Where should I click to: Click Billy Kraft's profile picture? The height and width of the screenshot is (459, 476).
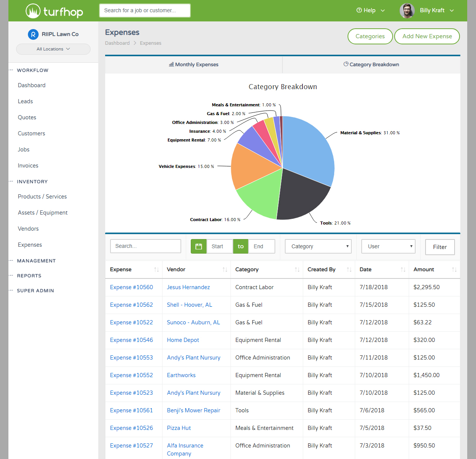pyautogui.click(x=407, y=11)
